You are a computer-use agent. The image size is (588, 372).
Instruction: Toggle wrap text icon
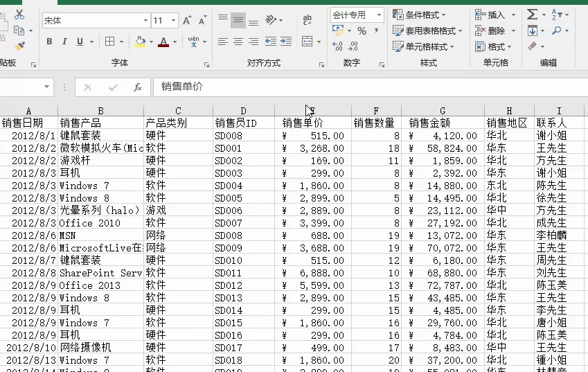[x=307, y=20]
